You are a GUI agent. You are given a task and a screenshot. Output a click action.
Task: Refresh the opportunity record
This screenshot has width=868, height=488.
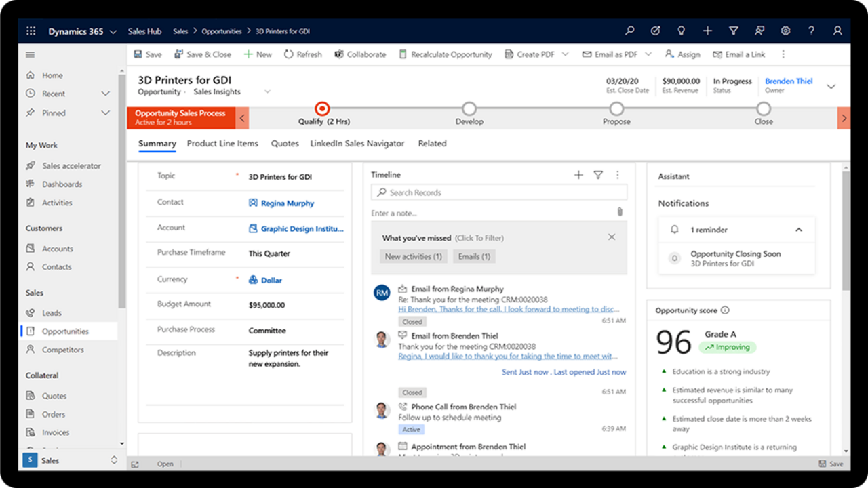click(302, 54)
